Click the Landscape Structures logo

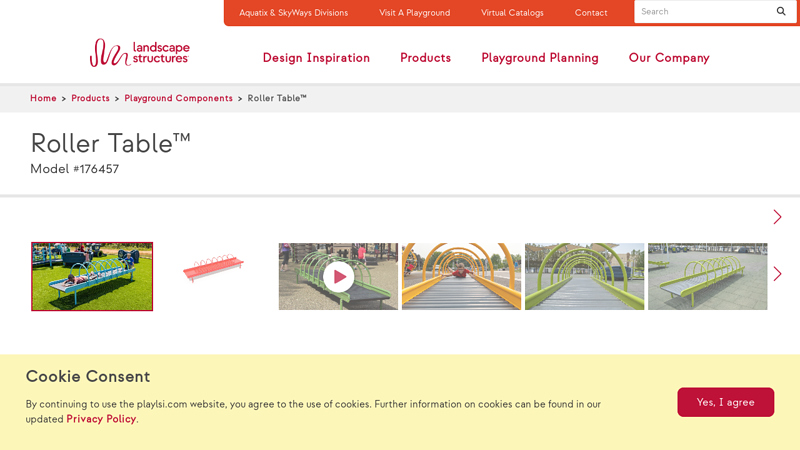click(140, 53)
